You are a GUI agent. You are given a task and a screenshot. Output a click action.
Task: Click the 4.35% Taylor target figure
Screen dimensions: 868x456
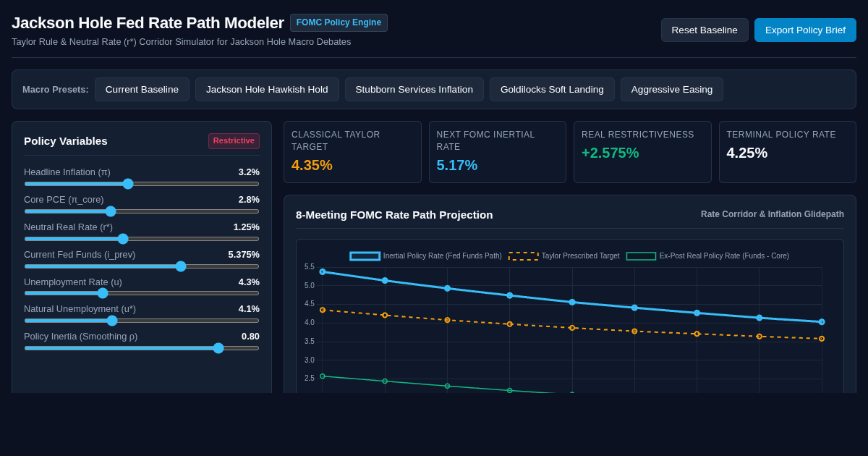tap(312, 165)
